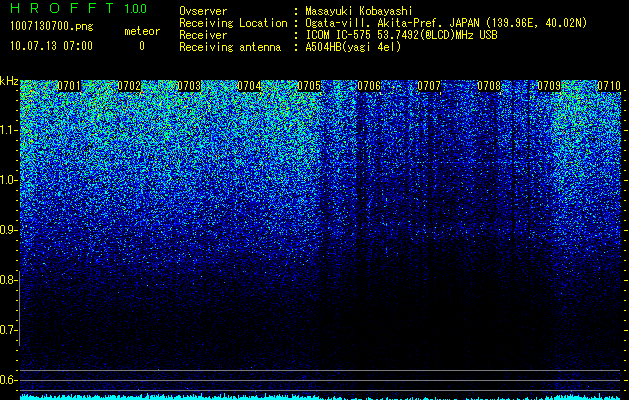The image size is (629, 400).
Task: Click the HROFFT title text
Action: pos(62,8)
